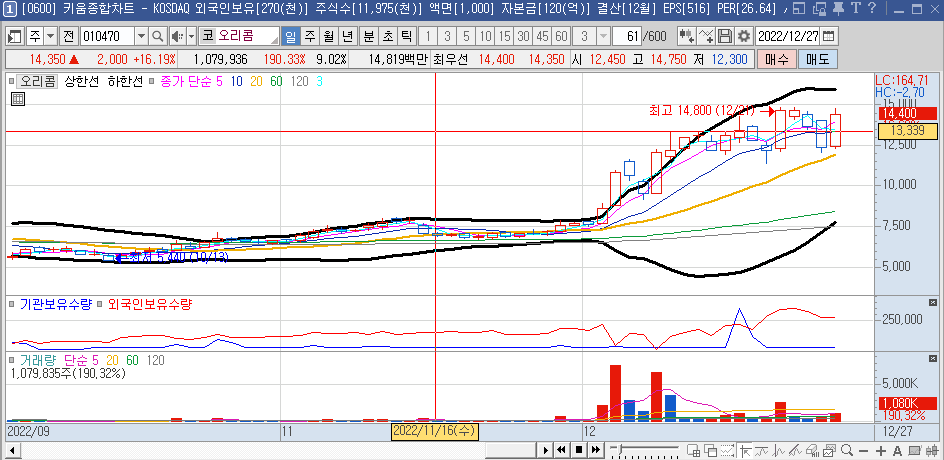Click the 단순 volume moving average label
944x460 pixels.
tap(76, 360)
